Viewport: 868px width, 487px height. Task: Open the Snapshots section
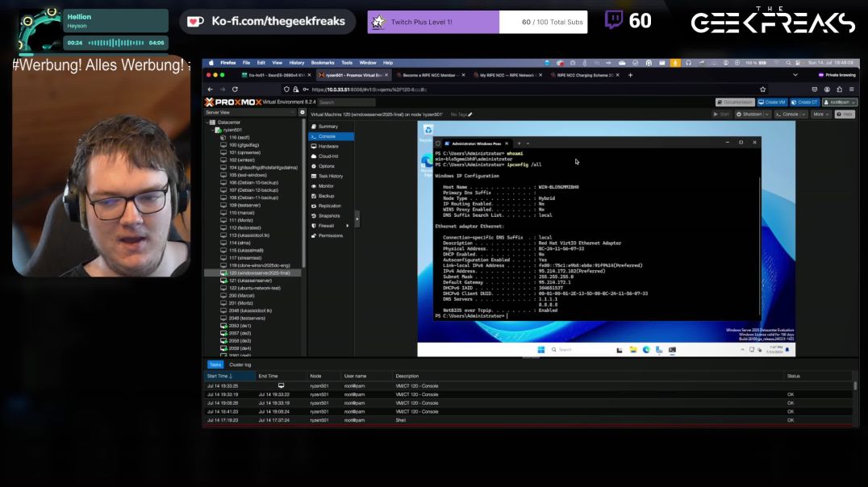click(331, 216)
